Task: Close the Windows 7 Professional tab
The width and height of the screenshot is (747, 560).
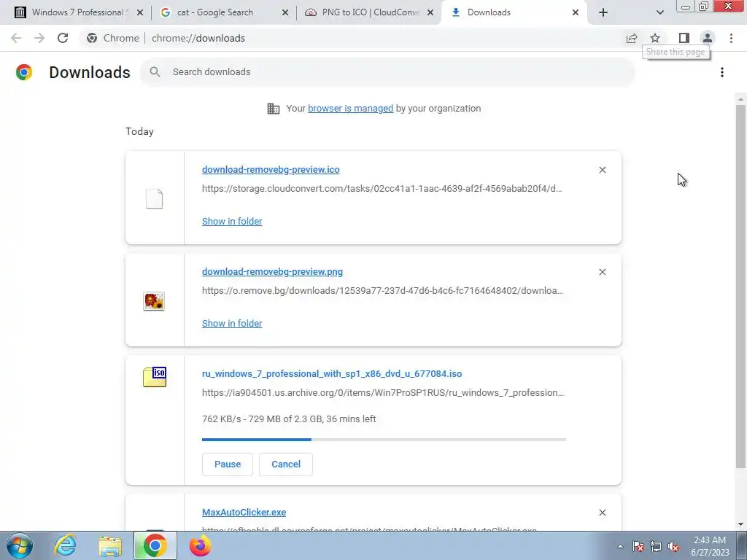Action: point(140,12)
